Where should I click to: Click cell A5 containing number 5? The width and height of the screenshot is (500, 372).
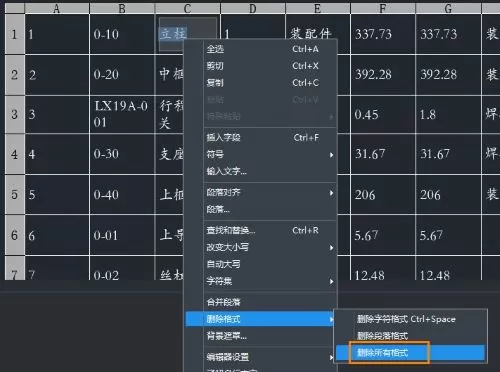[x=57, y=194]
